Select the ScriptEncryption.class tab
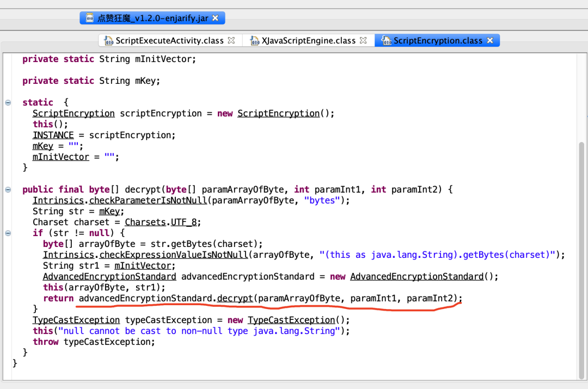Image resolution: width=588 pixels, height=389 pixels. [x=437, y=40]
